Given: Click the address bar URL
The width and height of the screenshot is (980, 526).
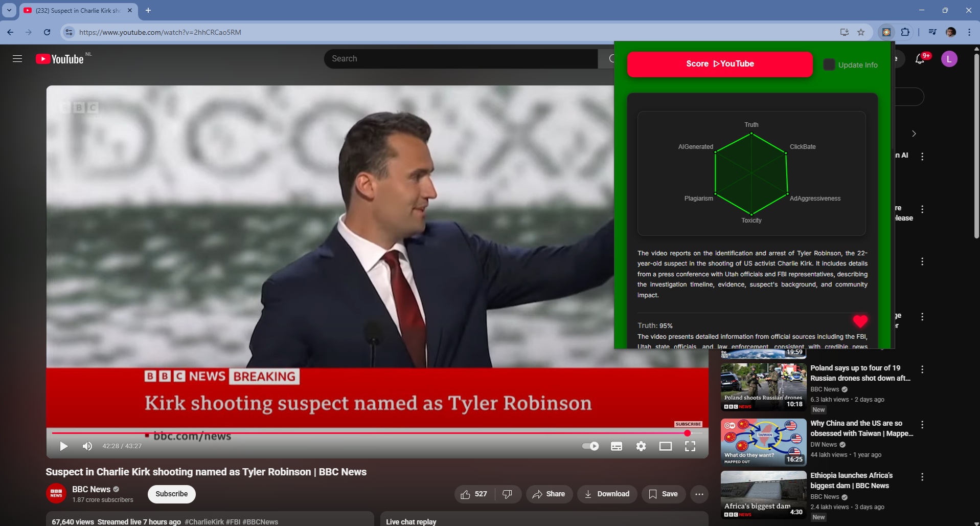Looking at the screenshot, I should click(160, 32).
